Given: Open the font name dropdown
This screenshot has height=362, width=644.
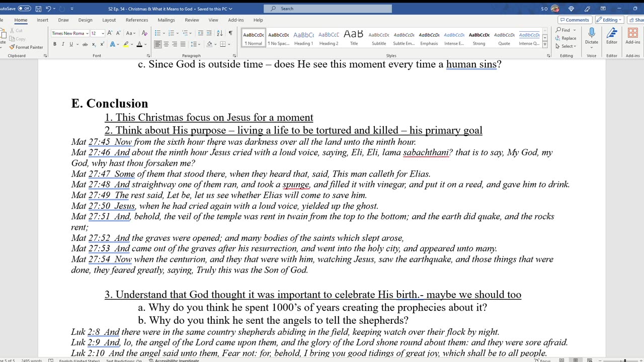Looking at the screenshot, I should coord(87,33).
